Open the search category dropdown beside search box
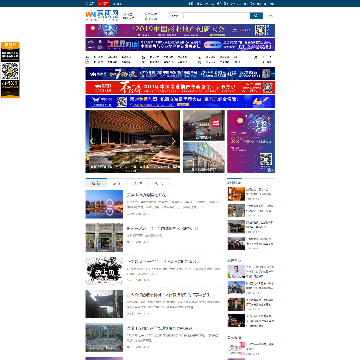 (176, 16)
